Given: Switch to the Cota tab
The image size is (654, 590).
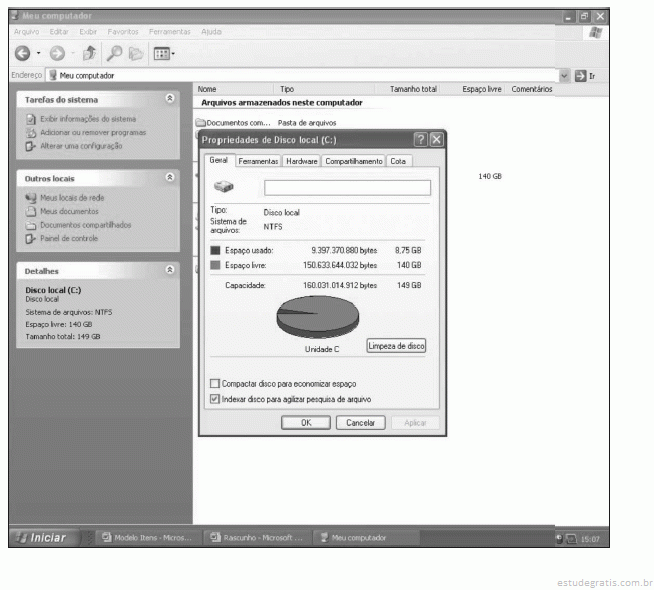Looking at the screenshot, I should pyautogui.click(x=399, y=161).
